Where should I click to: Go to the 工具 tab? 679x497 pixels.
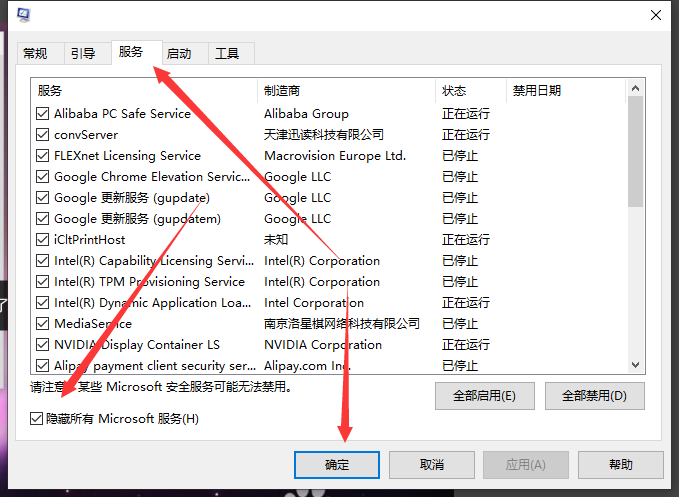point(227,54)
